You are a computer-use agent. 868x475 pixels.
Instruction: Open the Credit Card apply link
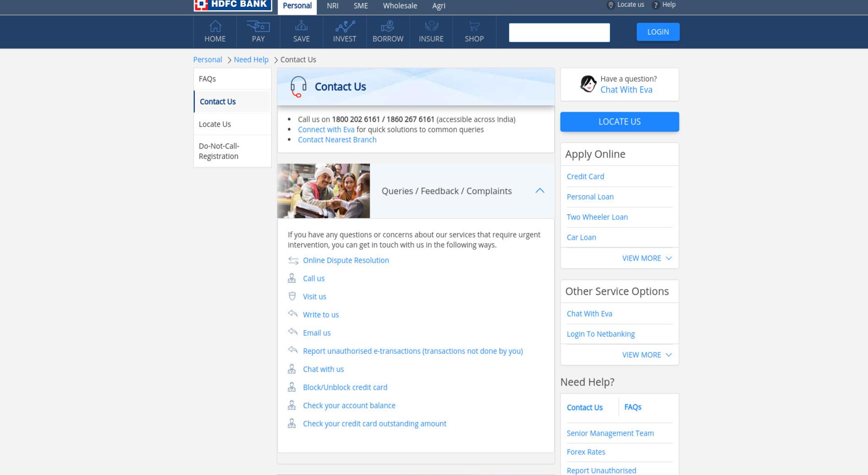pos(585,177)
